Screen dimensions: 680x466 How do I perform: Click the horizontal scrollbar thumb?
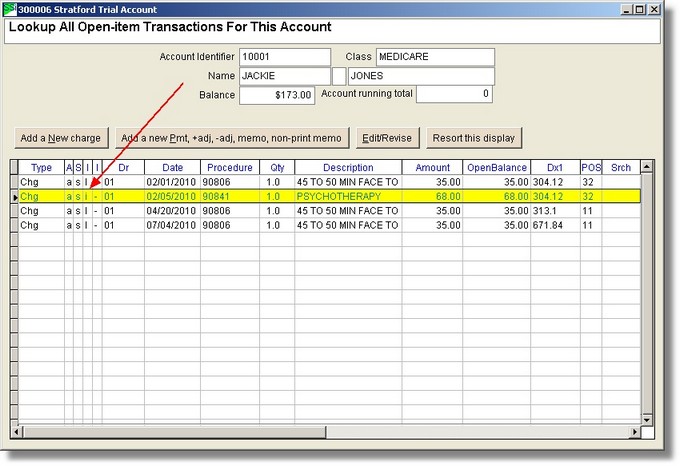point(174,432)
